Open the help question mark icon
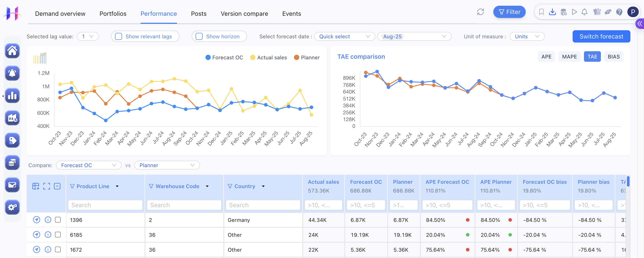 [x=619, y=12]
